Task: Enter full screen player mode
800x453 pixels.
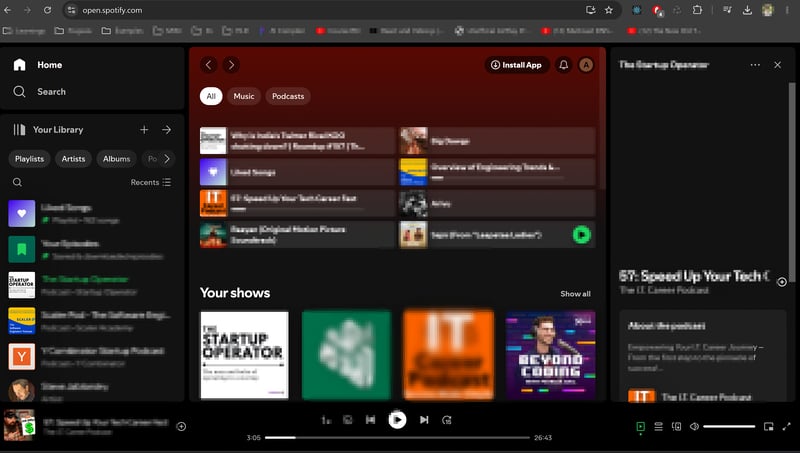Action: [x=787, y=427]
